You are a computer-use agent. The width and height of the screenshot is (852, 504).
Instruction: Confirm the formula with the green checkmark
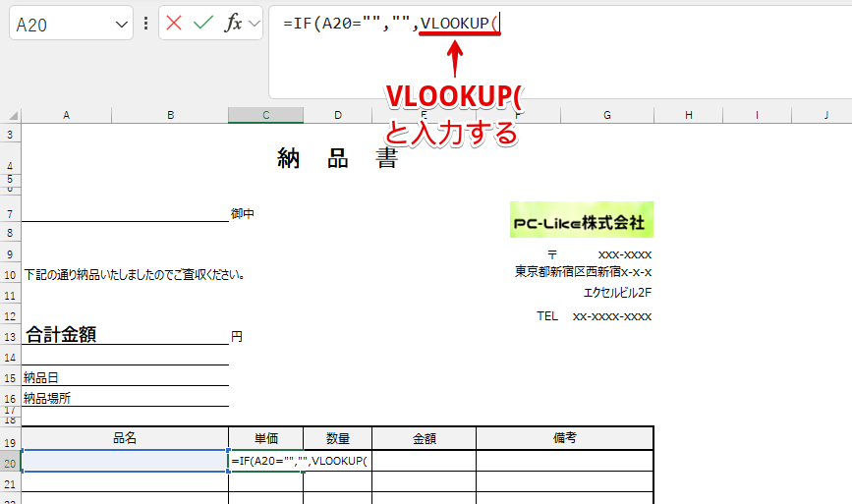coord(203,23)
